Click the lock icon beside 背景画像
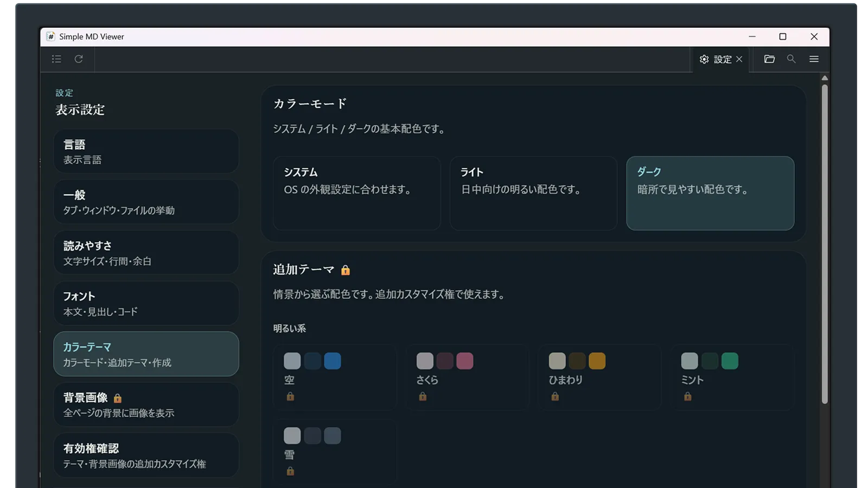868x488 pixels. click(118, 398)
